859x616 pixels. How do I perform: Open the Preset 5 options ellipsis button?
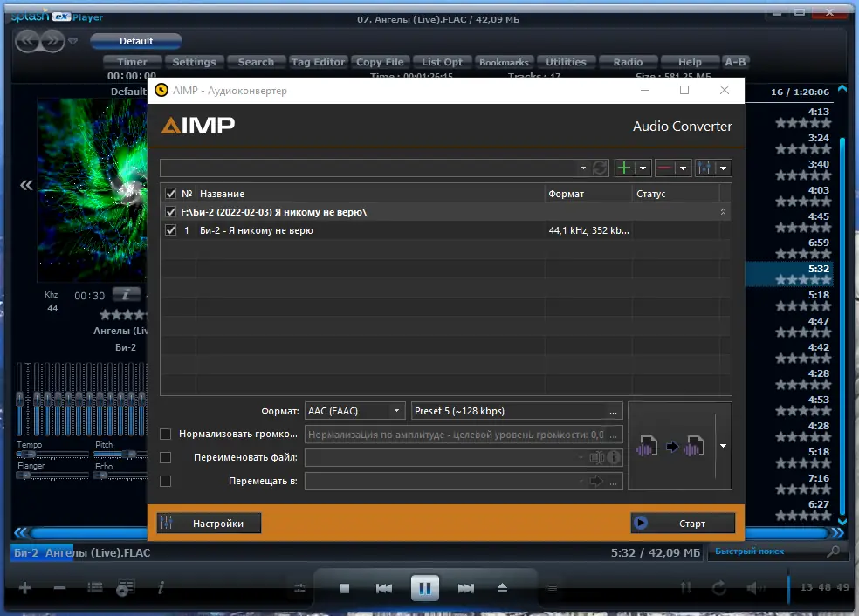[x=613, y=411]
